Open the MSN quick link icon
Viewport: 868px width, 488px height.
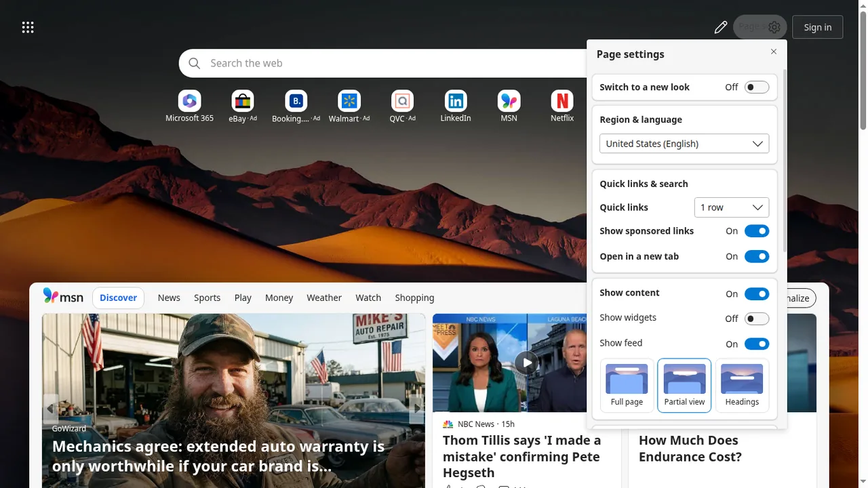pos(509,101)
